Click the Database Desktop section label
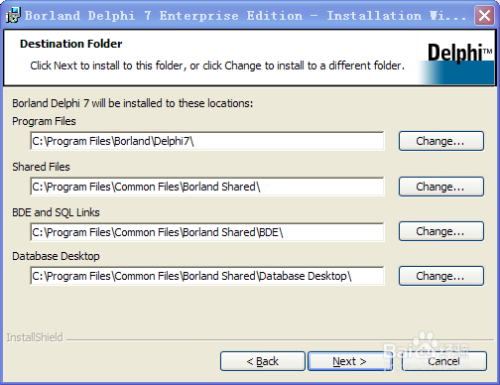The height and width of the screenshot is (385, 500). coord(56,256)
